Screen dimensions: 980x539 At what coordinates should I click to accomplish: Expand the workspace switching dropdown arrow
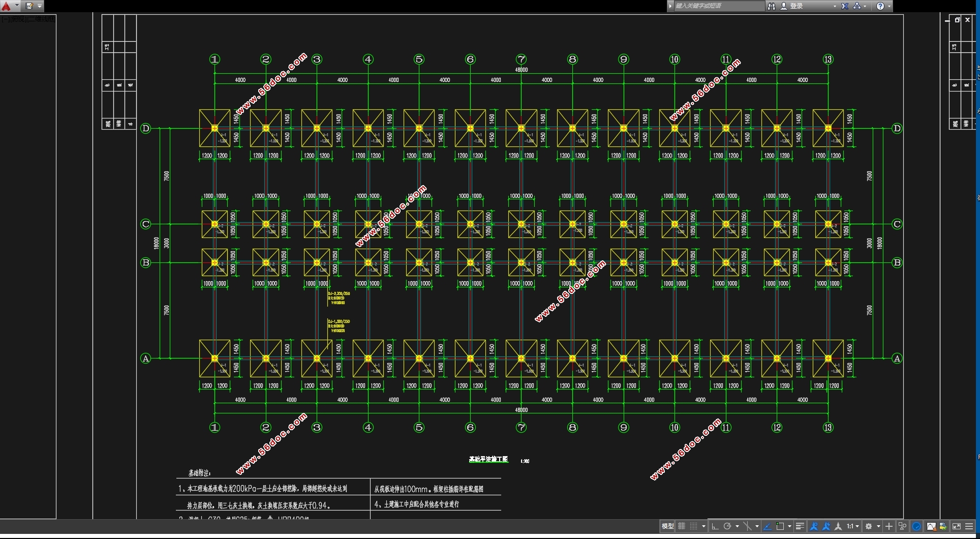coord(878,526)
